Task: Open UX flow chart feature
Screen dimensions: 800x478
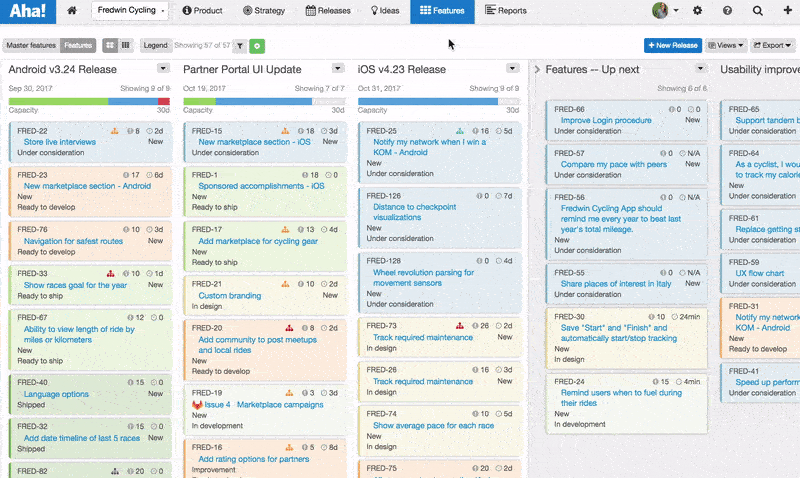Action: coord(759,273)
